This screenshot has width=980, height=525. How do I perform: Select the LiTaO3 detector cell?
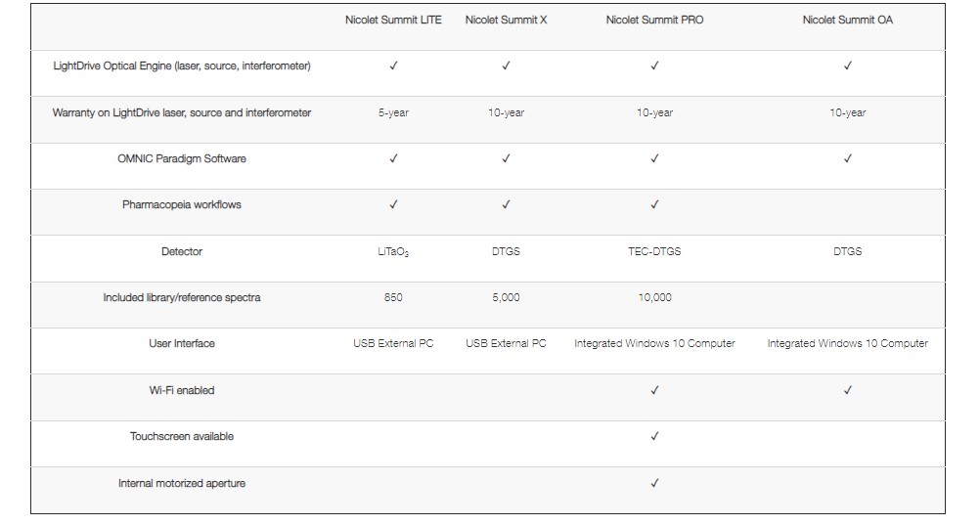(393, 252)
